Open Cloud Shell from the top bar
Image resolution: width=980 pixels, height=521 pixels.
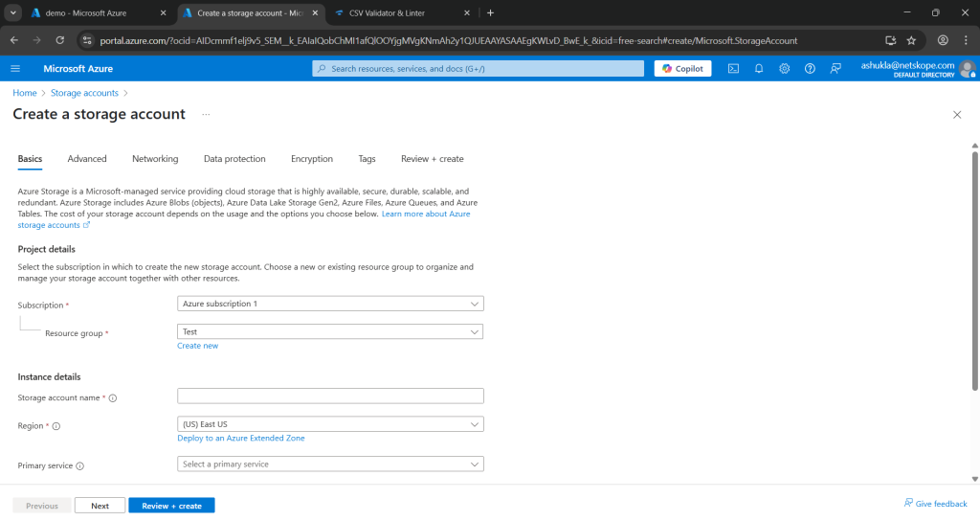point(733,69)
